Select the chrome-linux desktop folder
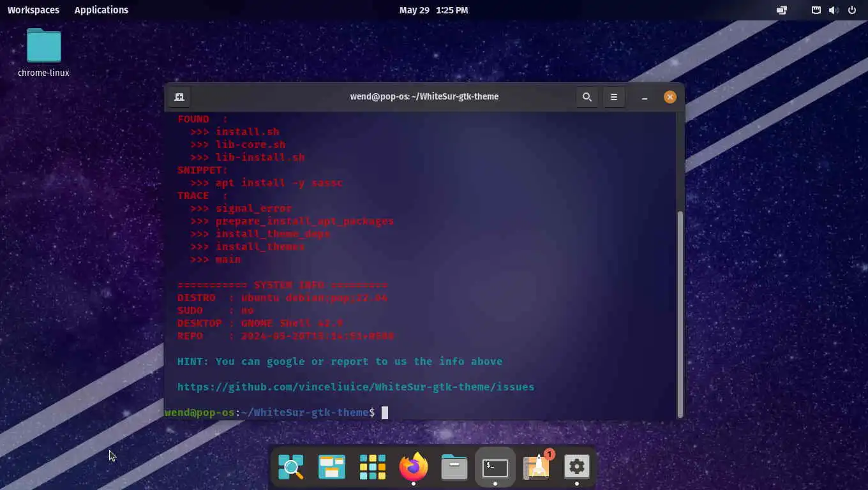The width and height of the screenshot is (868, 490). click(x=43, y=53)
